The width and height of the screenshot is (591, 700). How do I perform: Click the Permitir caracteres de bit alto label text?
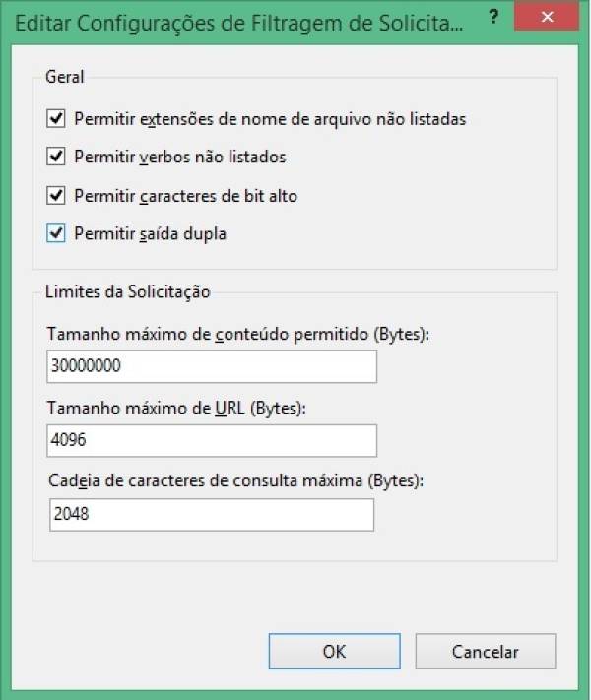pyautogui.click(x=185, y=196)
